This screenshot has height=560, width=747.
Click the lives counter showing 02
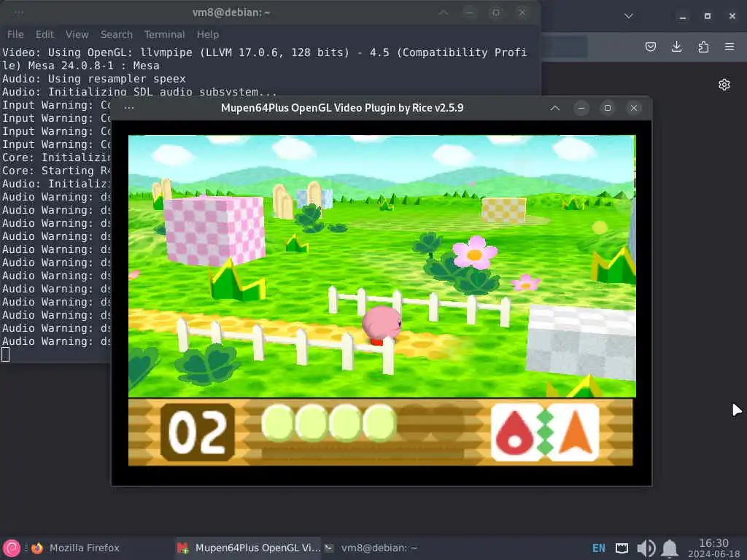pos(198,432)
